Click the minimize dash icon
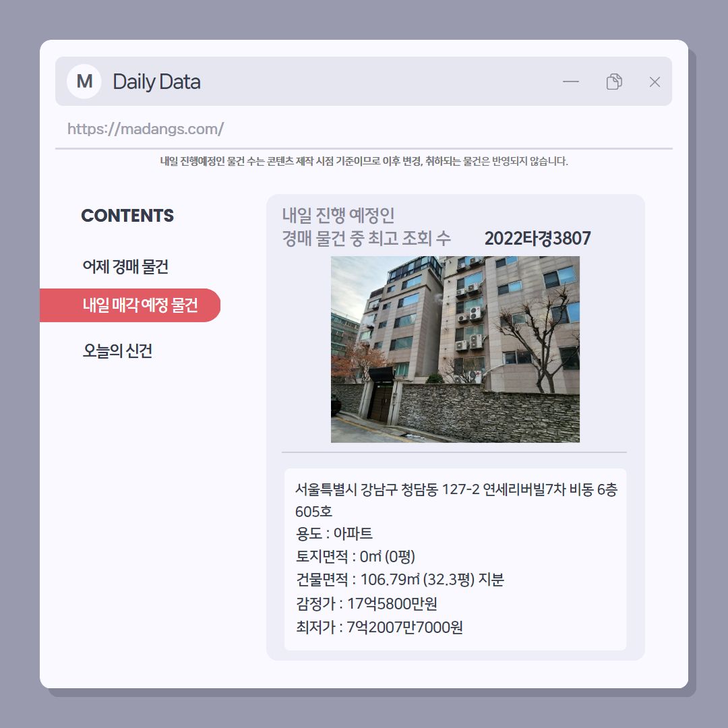This screenshot has width=728, height=728. tap(571, 82)
